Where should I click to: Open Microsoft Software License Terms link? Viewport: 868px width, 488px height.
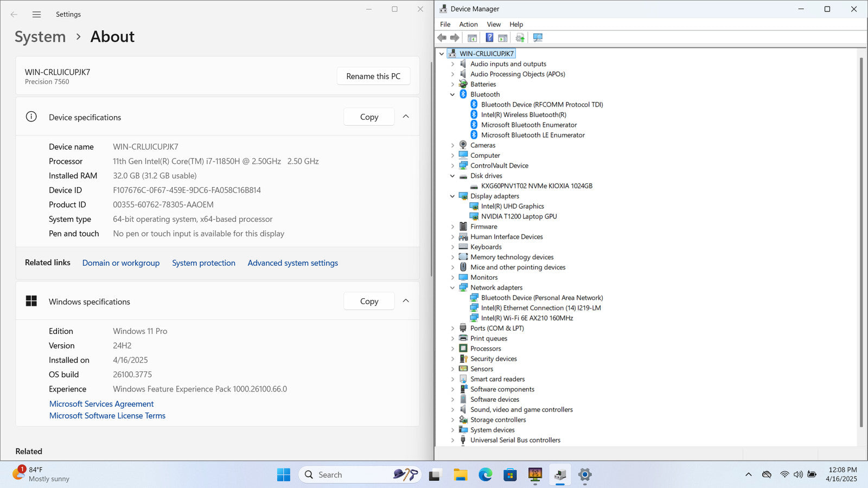coord(107,416)
